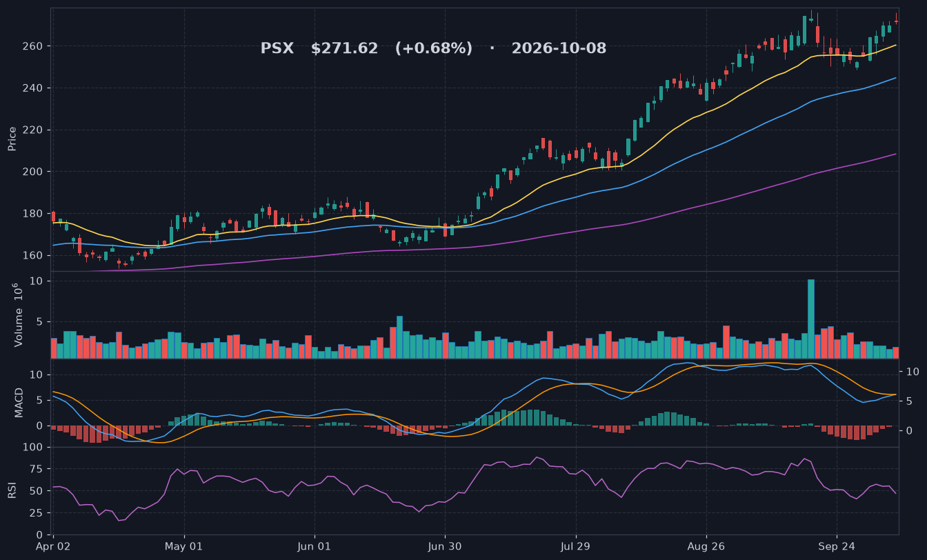
Task: Click the Aug 26 date label
Action: pyautogui.click(x=706, y=546)
